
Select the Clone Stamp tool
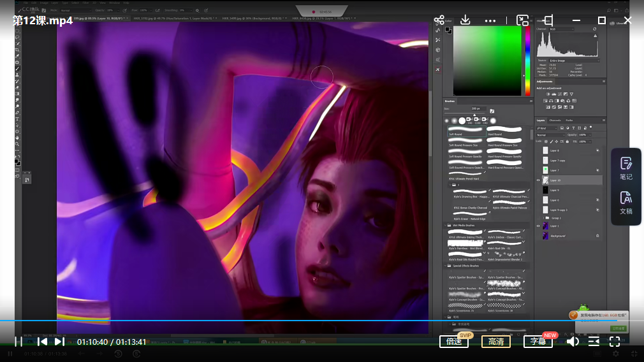point(17,75)
